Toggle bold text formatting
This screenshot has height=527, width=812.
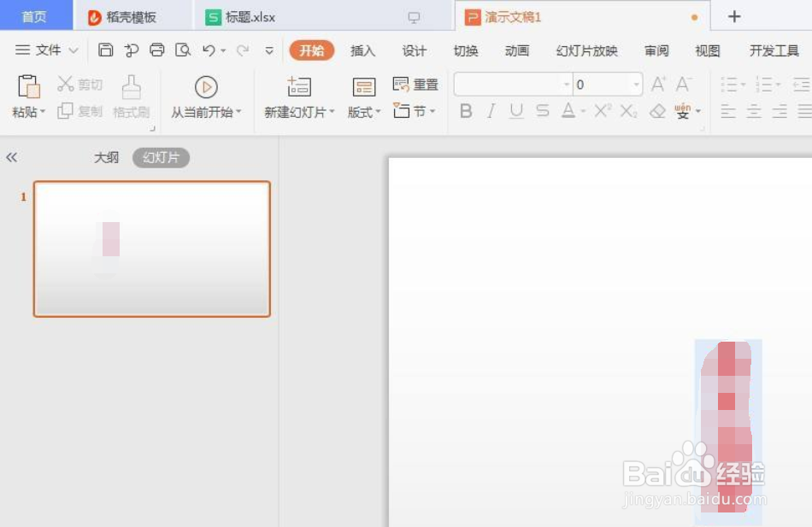(466, 111)
